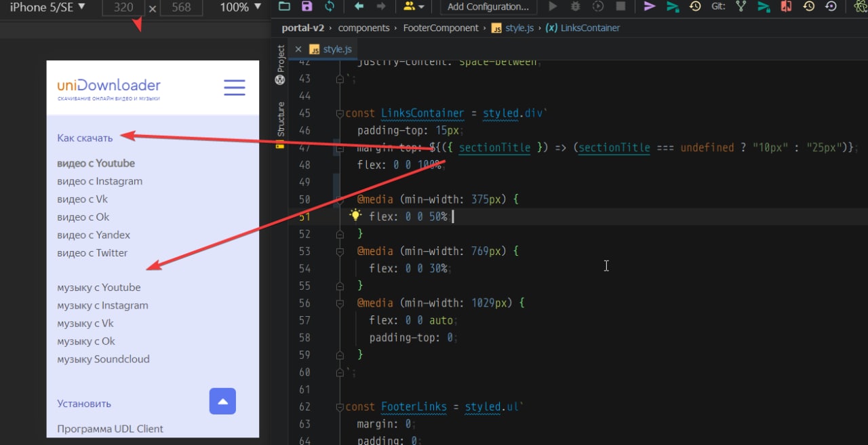Click the 'Установить' heading
The height and width of the screenshot is (445, 868).
[84, 404]
